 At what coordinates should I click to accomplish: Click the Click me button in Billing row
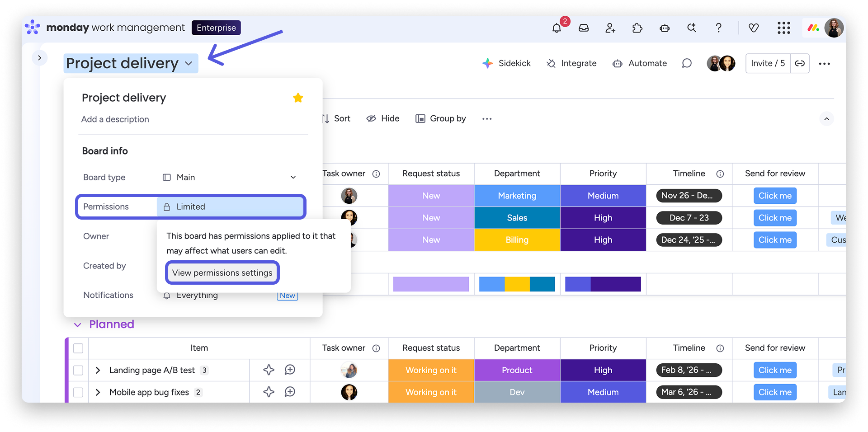click(x=775, y=240)
